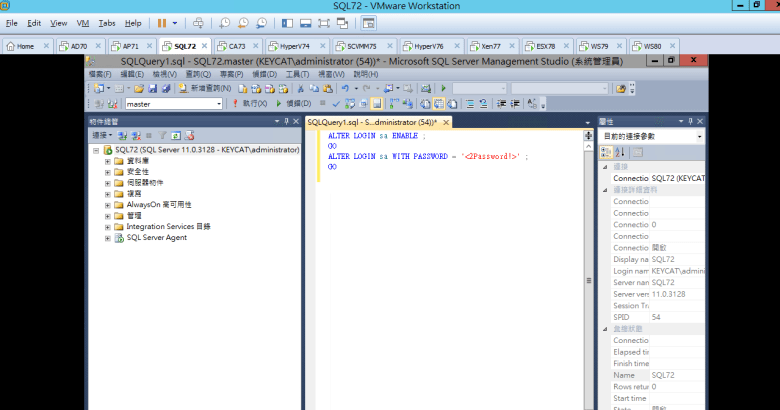
Task: Click 執行 (Execute) to run the query
Action: [x=248, y=103]
